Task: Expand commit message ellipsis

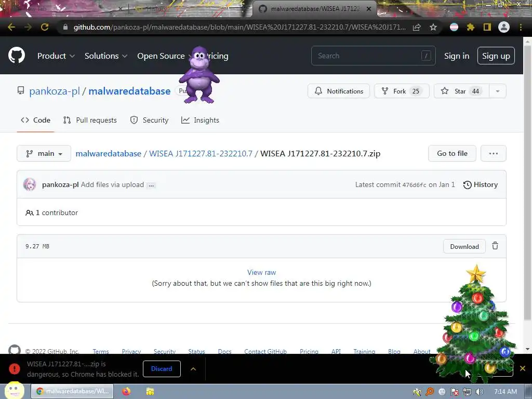Action: (151, 185)
